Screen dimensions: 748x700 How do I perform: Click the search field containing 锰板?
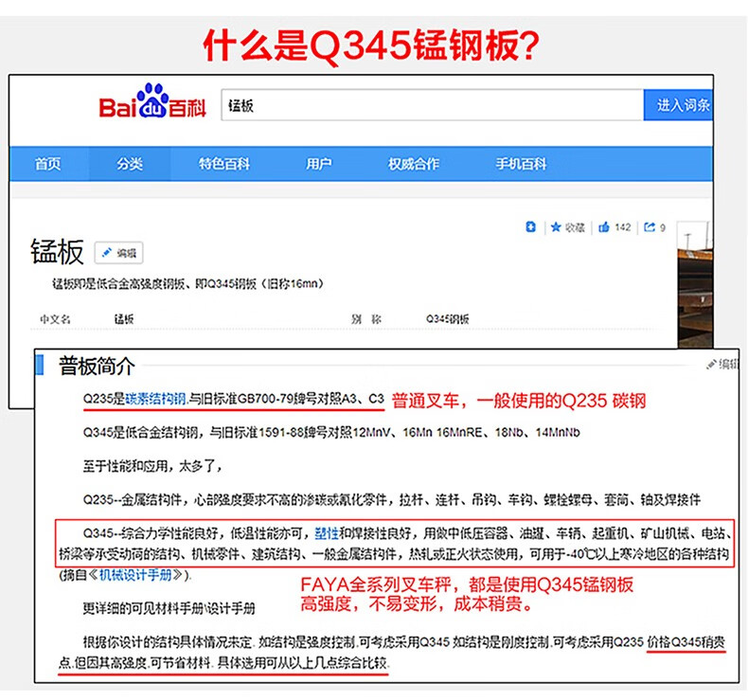432,105
